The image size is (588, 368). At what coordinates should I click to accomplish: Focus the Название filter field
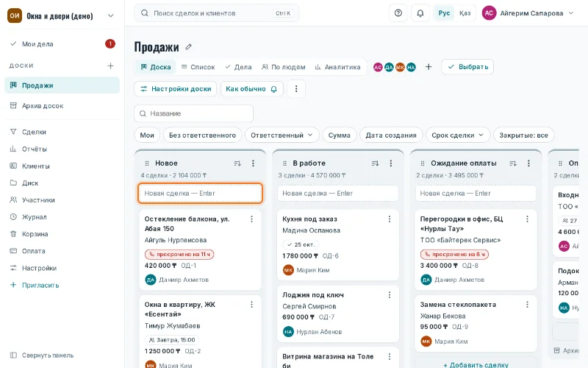coord(193,113)
